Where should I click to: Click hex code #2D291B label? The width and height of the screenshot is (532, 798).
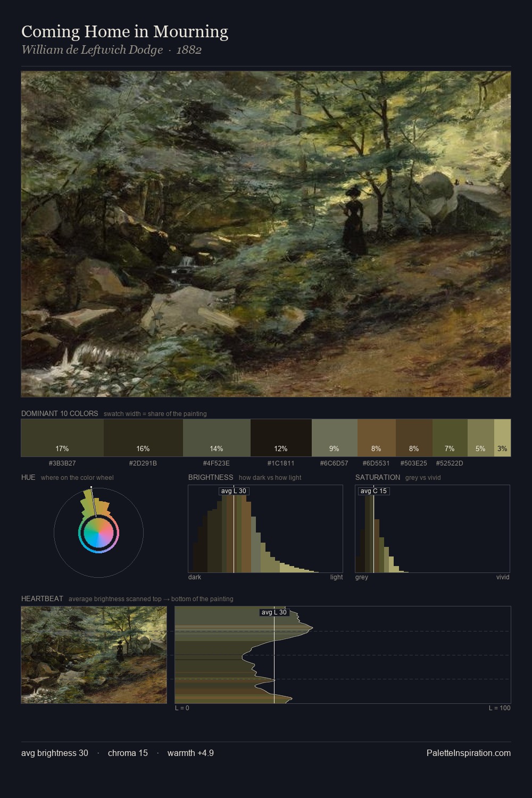[x=143, y=463]
